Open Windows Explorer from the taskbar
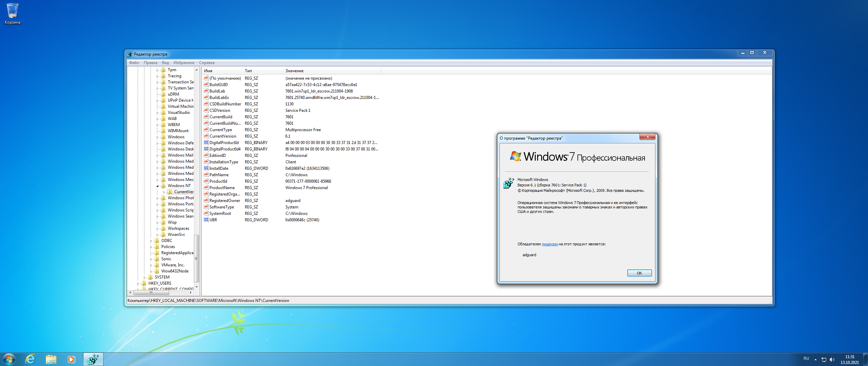868x366 pixels. click(51, 359)
